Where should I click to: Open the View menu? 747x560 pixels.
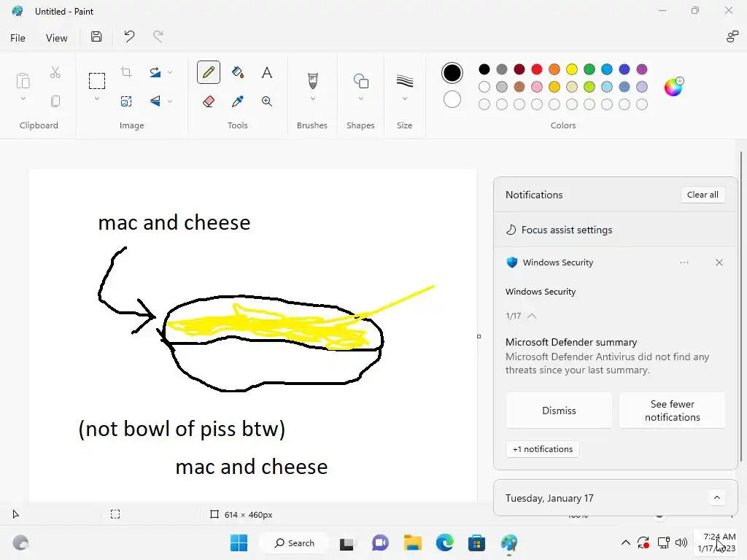57,38
